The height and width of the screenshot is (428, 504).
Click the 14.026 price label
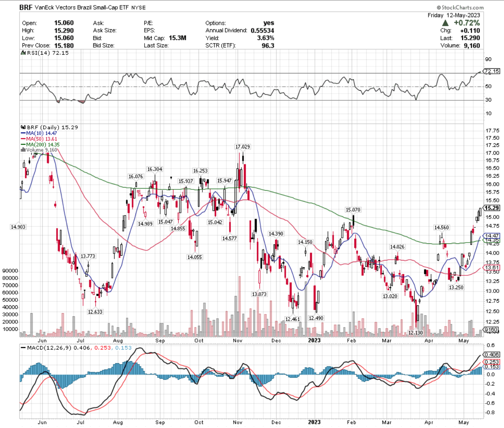tap(397, 247)
